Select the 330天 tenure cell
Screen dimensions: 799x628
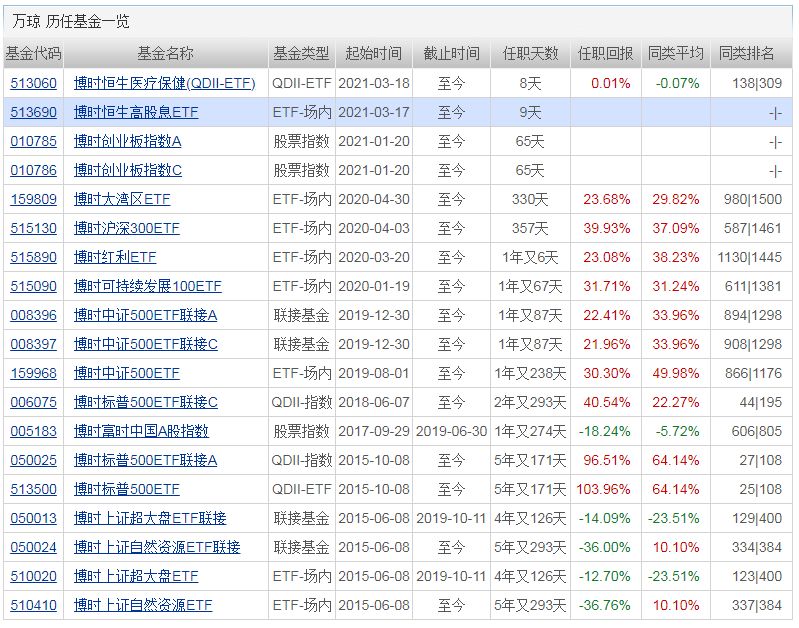[x=530, y=199]
